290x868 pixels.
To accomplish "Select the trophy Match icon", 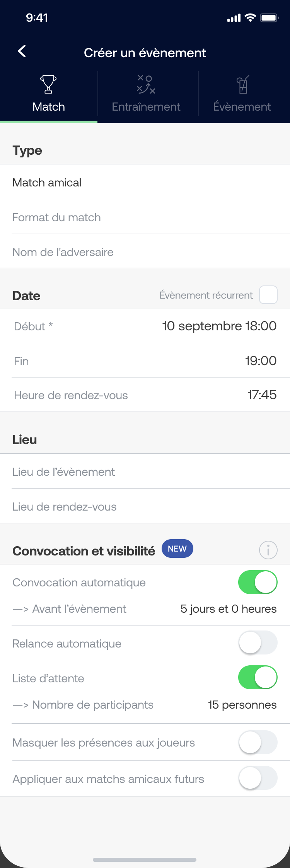I will (x=48, y=84).
